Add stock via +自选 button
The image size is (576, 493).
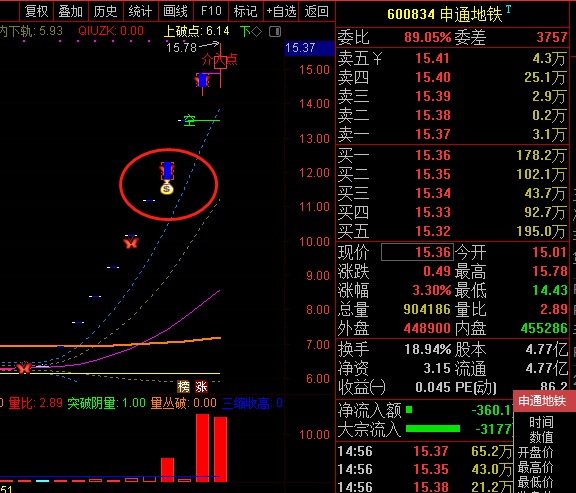(281, 11)
